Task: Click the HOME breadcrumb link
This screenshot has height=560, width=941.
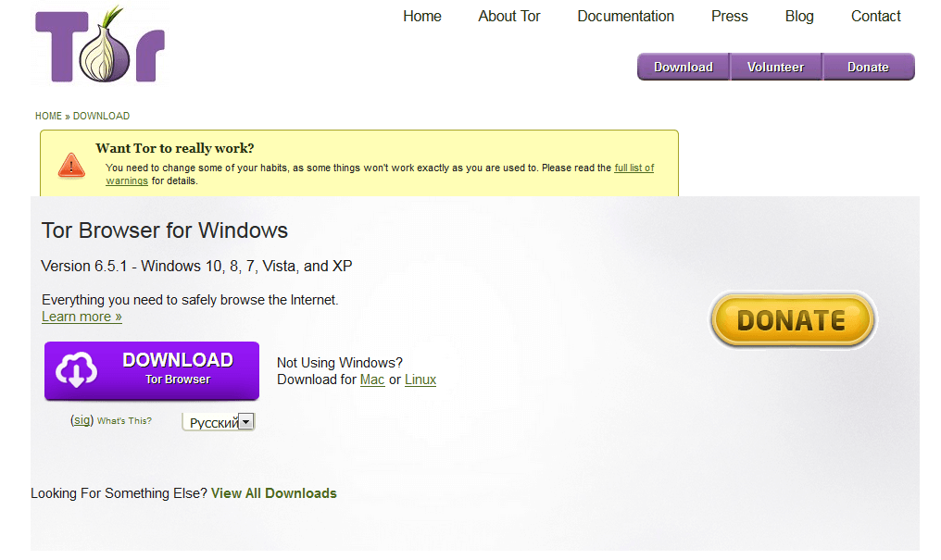Action: (x=48, y=116)
